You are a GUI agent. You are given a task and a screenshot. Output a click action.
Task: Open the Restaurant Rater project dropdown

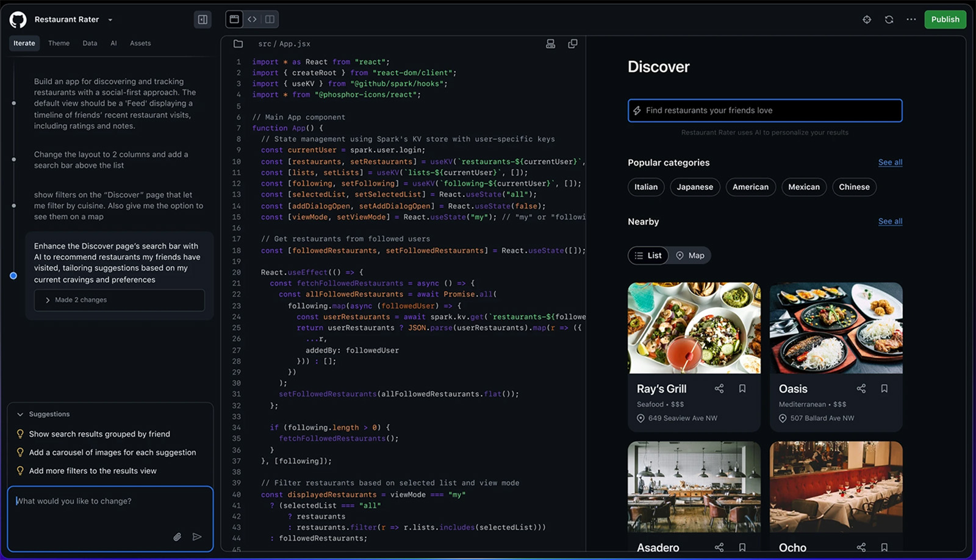[x=110, y=19]
